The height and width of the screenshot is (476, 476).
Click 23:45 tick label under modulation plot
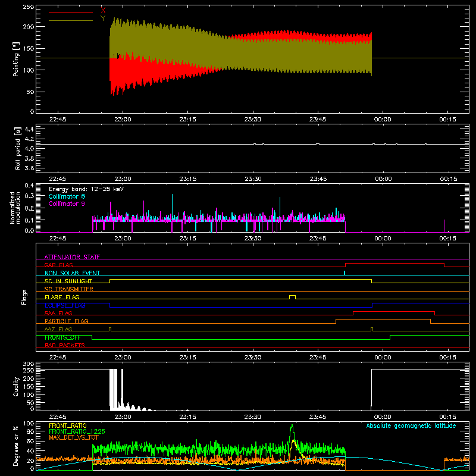pos(318,239)
